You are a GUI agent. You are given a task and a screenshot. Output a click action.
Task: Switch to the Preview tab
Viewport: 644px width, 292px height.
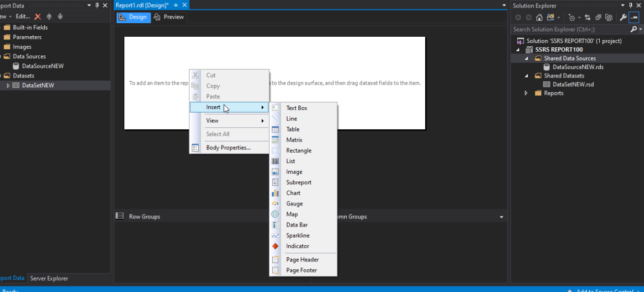click(x=169, y=17)
